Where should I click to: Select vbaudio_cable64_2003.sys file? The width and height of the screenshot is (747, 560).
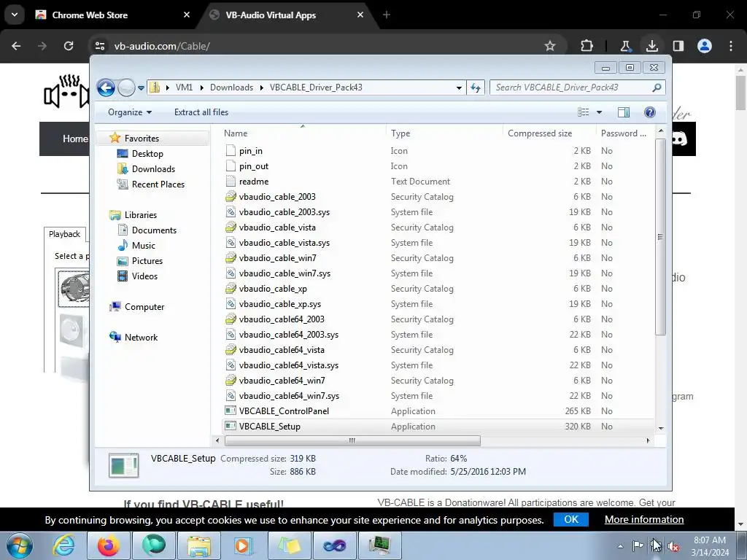coord(288,335)
